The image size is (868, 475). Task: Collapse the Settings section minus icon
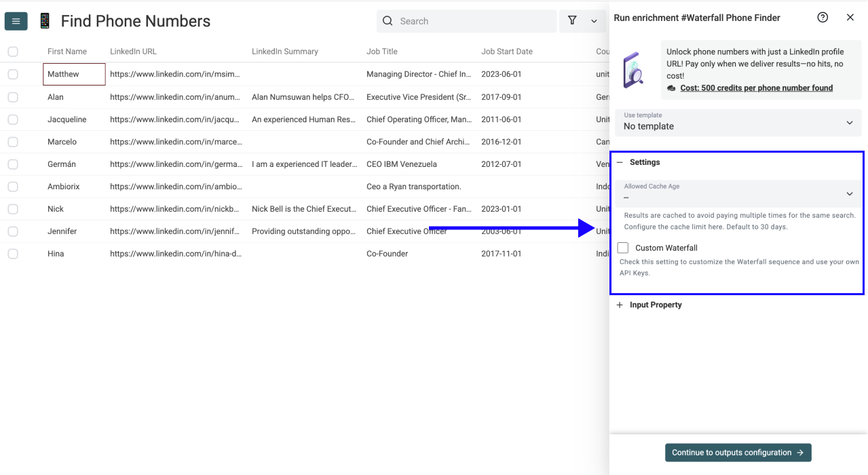click(x=620, y=163)
